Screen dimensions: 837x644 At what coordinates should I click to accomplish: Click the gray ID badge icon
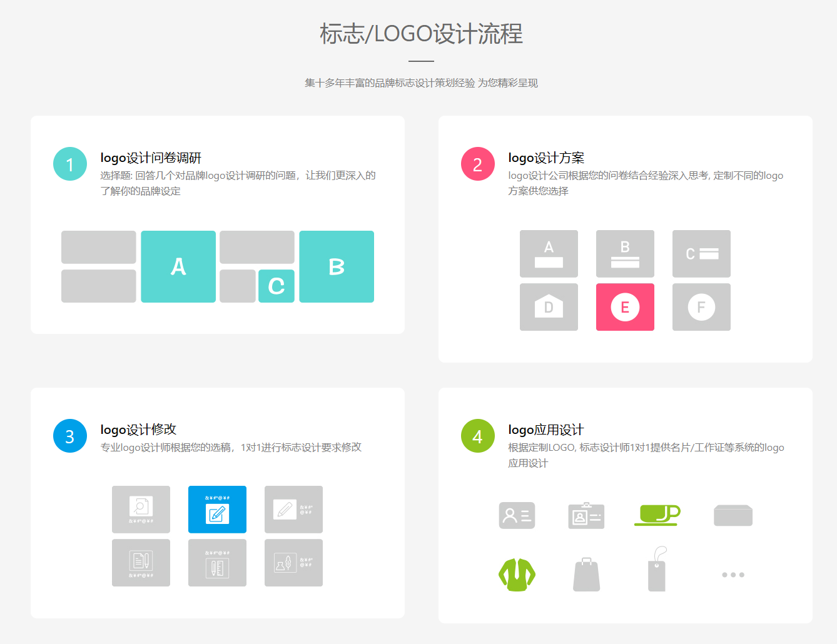click(x=586, y=515)
